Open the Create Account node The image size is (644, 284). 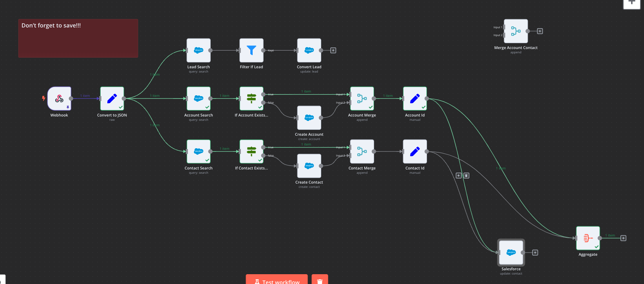tap(309, 118)
